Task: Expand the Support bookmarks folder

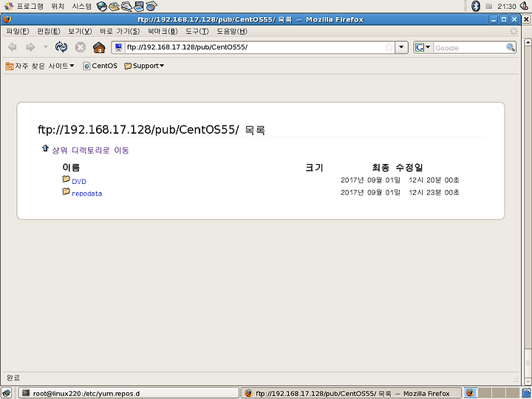Action: pos(144,66)
